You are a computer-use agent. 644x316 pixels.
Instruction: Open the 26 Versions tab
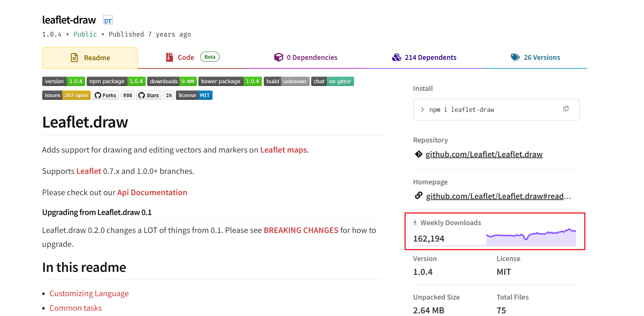click(x=535, y=57)
